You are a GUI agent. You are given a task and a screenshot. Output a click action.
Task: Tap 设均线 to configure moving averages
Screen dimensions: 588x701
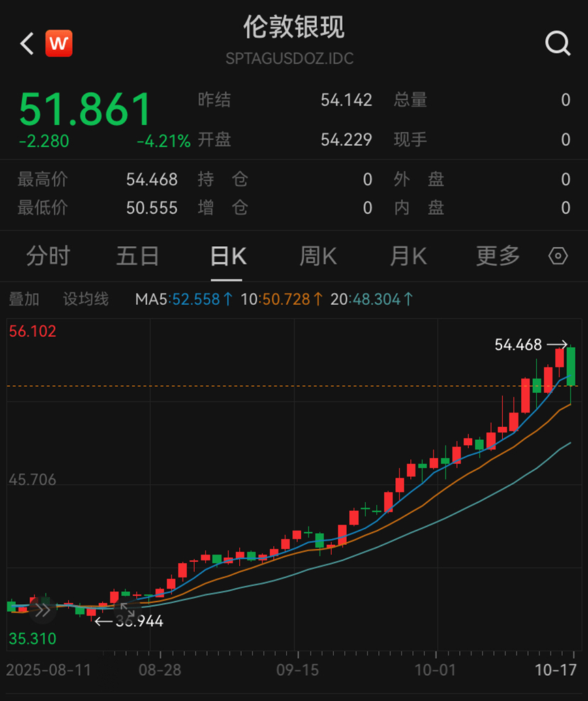[86, 299]
